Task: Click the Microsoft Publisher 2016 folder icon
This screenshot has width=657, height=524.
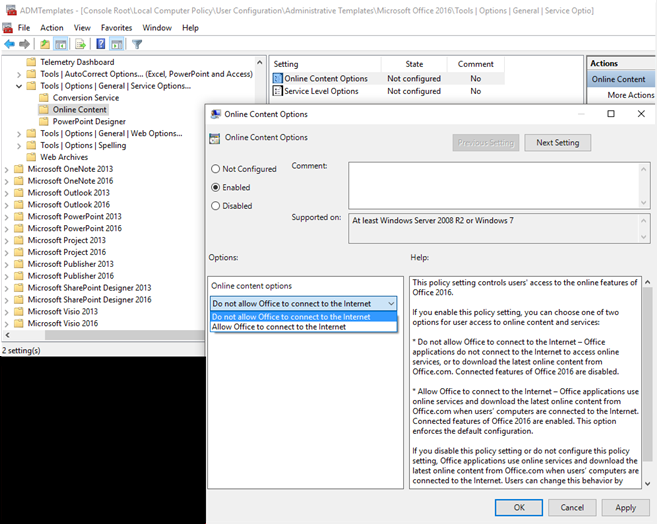Action: tap(18, 276)
